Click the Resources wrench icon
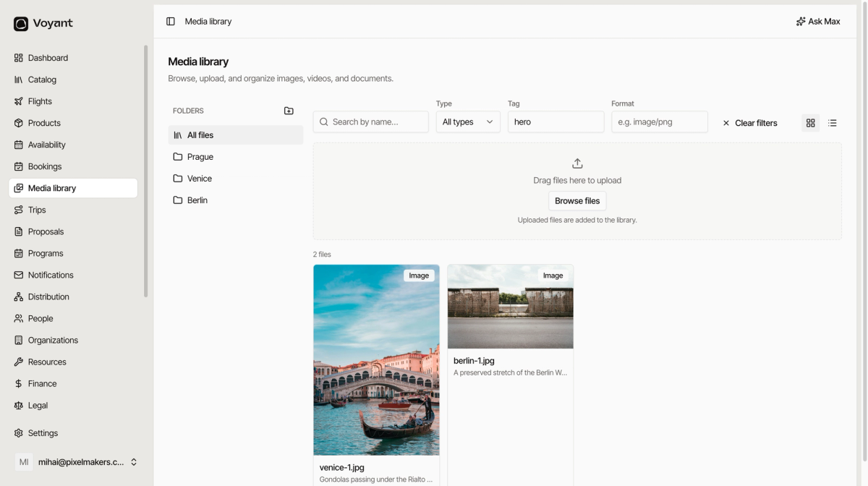Screen dimensions: 868x486 point(19,362)
